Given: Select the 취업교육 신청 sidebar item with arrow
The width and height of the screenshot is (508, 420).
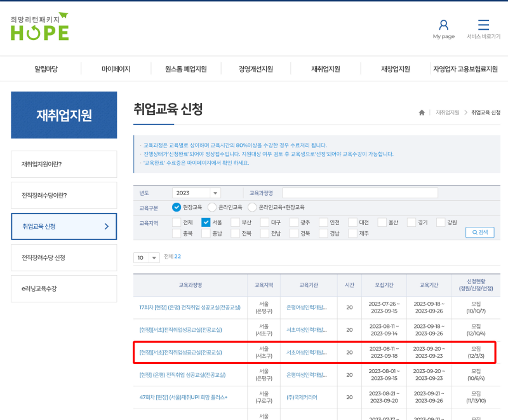Looking at the screenshot, I should [63, 226].
